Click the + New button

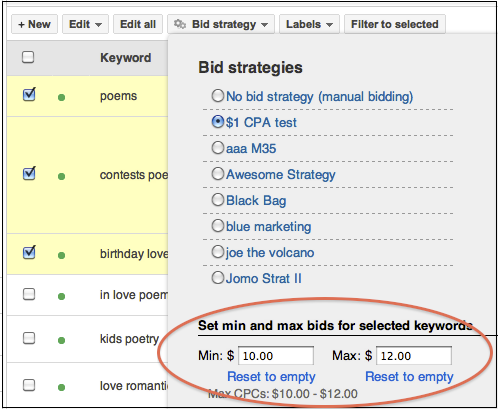pyautogui.click(x=34, y=24)
